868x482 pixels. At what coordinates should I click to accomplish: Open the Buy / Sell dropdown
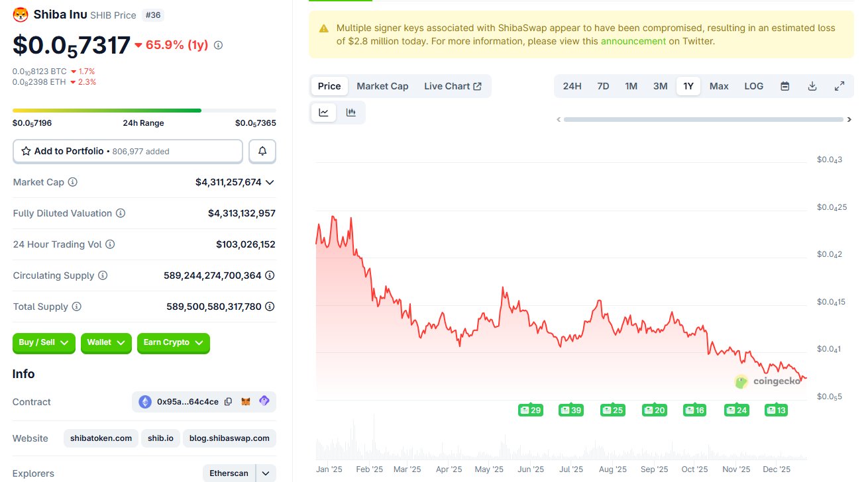(44, 343)
